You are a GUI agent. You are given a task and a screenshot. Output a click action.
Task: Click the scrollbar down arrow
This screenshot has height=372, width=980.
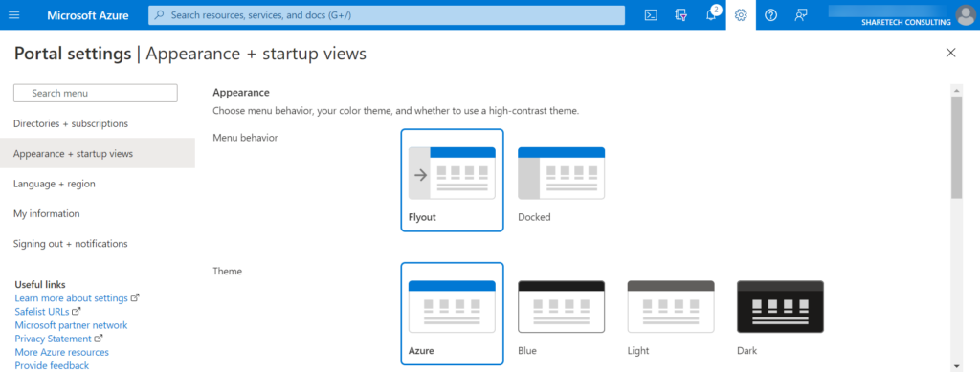point(956,366)
